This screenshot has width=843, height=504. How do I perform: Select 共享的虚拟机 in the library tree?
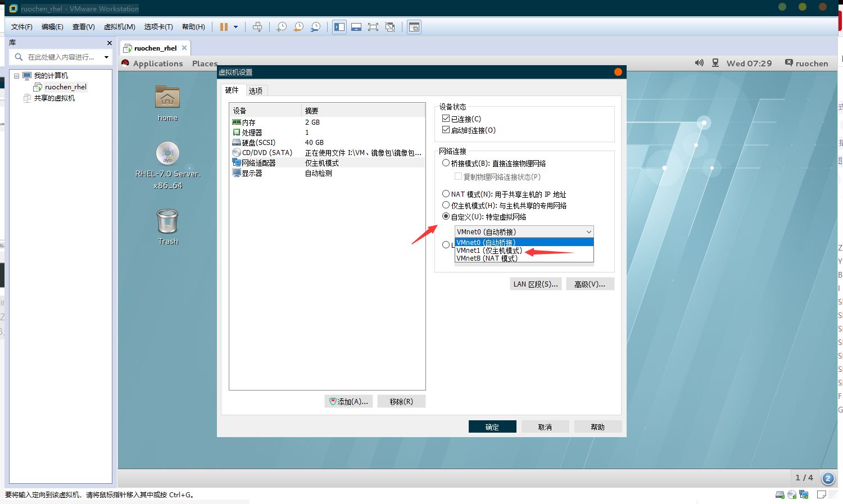(55, 98)
